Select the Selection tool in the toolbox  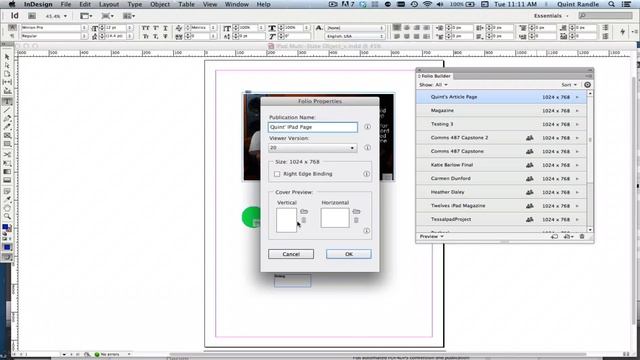click(7, 57)
